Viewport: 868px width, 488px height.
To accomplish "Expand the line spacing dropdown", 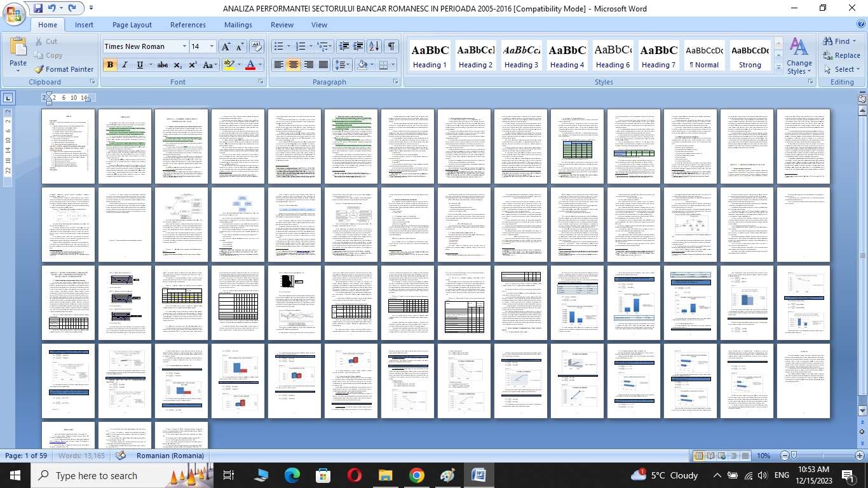I will click(349, 65).
